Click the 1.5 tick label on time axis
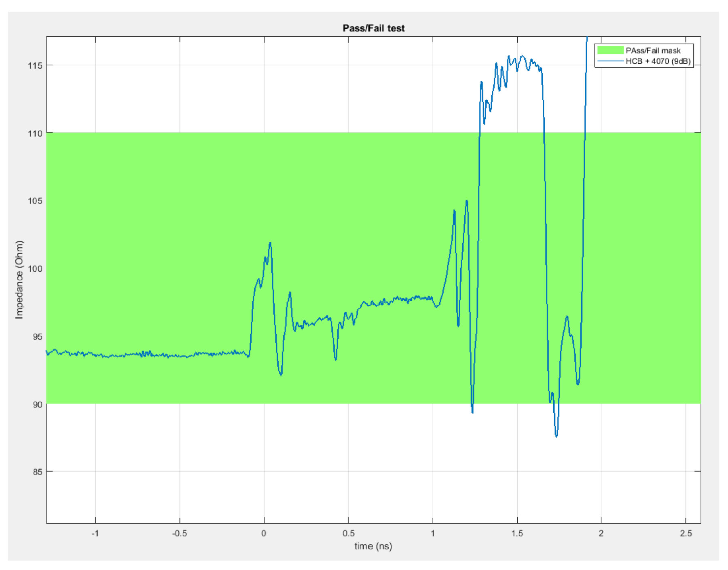 (x=517, y=533)
